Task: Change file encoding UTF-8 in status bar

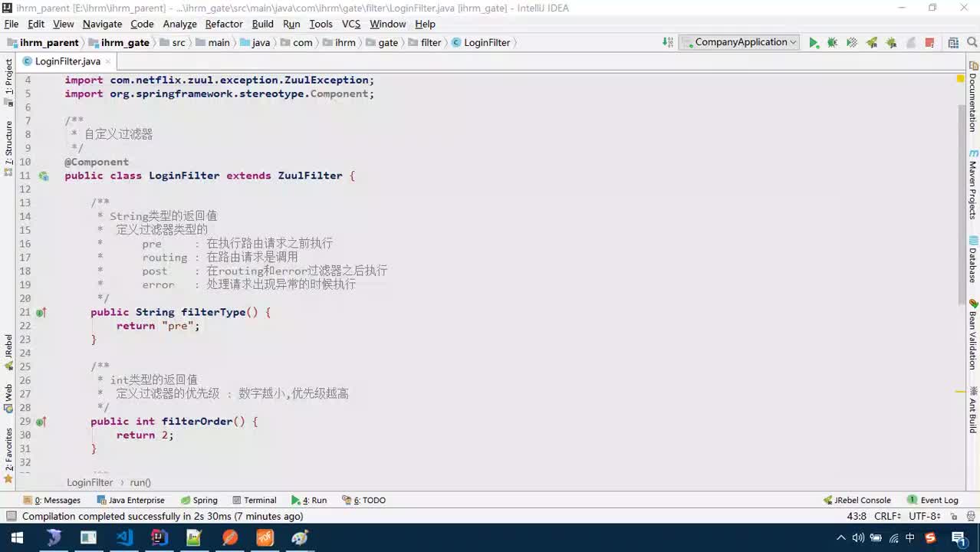Action: pyautogui.click(x=925, y=516)
